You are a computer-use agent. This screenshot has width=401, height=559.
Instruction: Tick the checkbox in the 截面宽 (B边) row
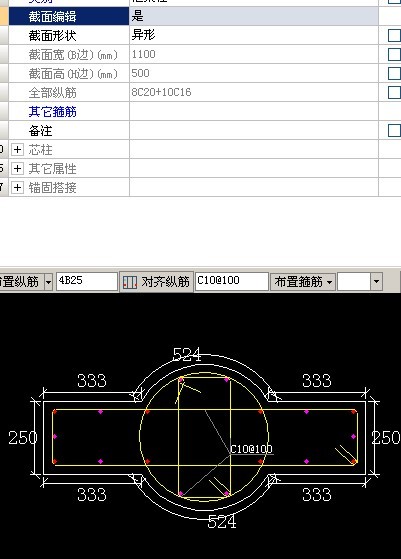pyautogui.click(x=394, y=55)
